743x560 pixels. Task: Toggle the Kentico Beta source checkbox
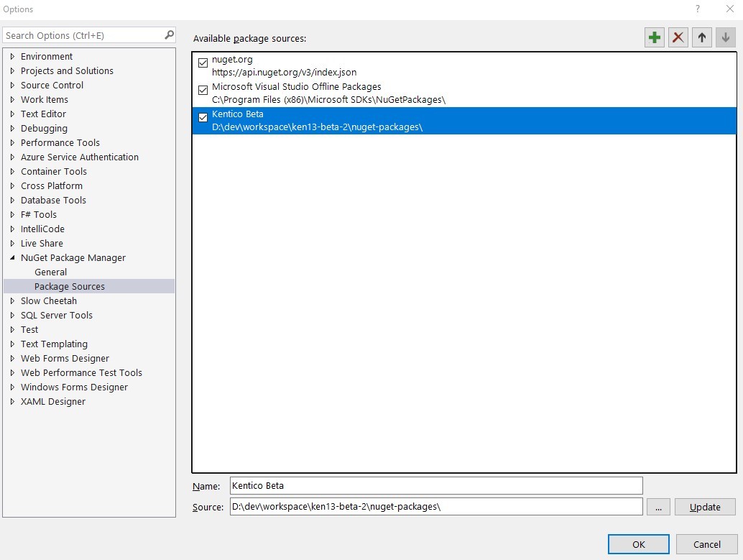coord(203,118)
